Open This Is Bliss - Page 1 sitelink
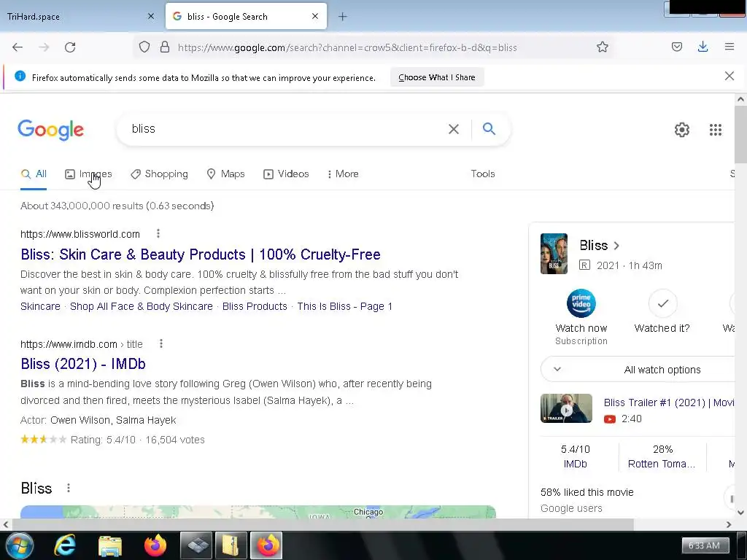 345,307
